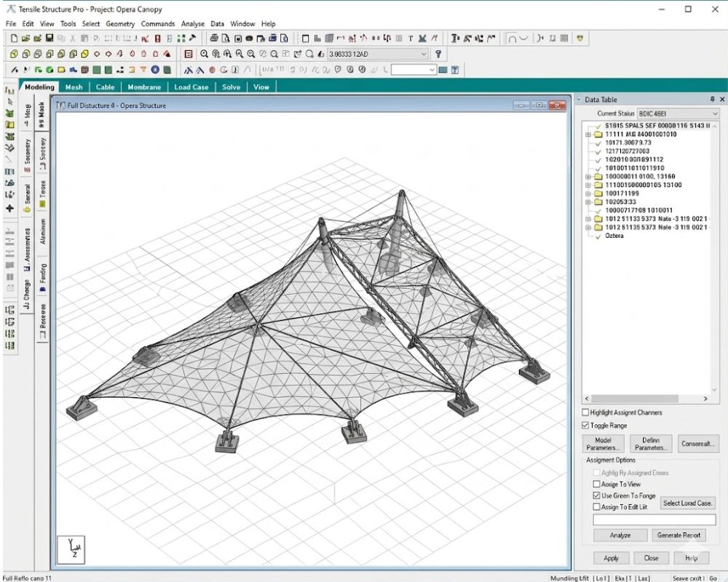728x582 pixels.
Task: Open the Analyse menu
Action: click(193, 23)
